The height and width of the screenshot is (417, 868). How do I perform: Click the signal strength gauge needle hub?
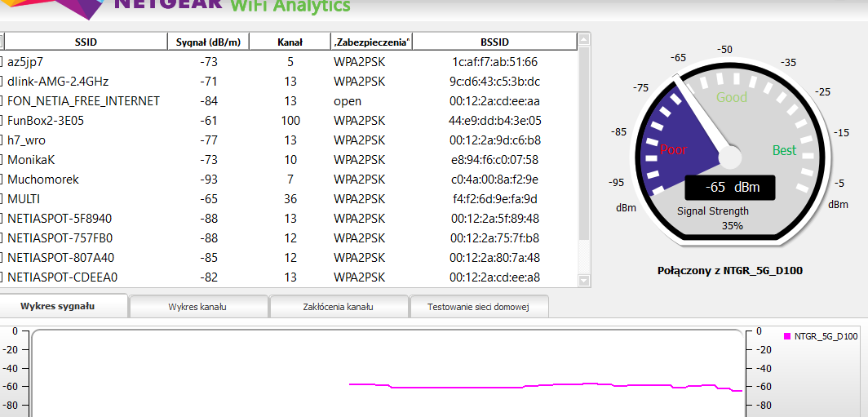pyautogui.click(x=728, y=155)
